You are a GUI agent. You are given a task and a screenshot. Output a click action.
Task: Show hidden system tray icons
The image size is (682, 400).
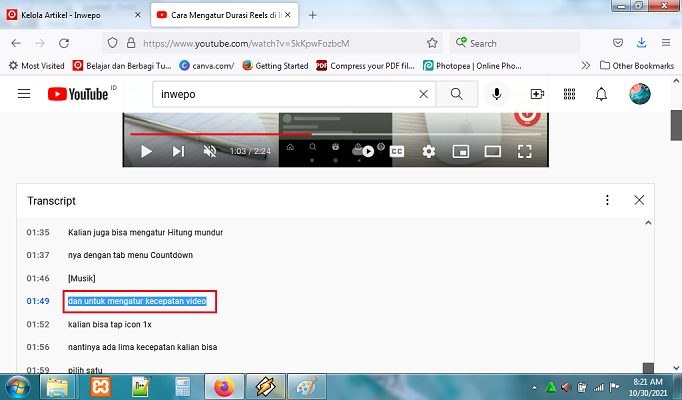535,388
